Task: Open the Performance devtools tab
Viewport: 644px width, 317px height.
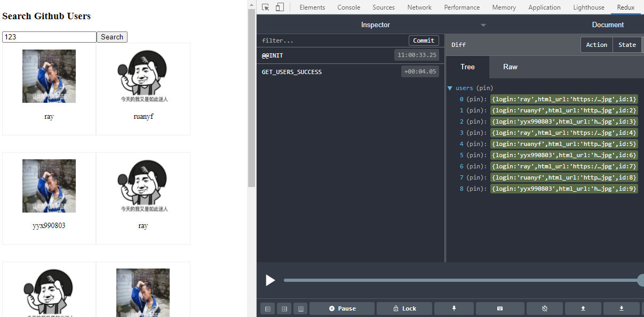Action: coord(462,7)
